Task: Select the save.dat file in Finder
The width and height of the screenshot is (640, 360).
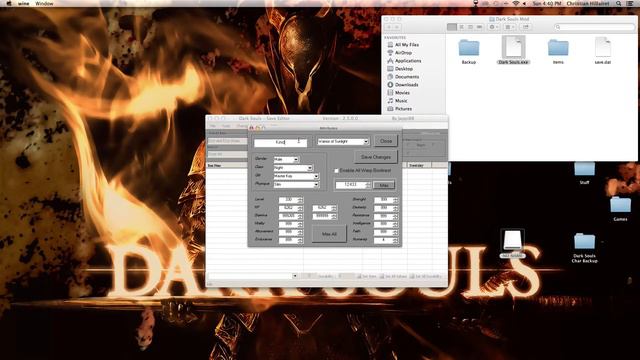Action: click(x=602, y=51)
